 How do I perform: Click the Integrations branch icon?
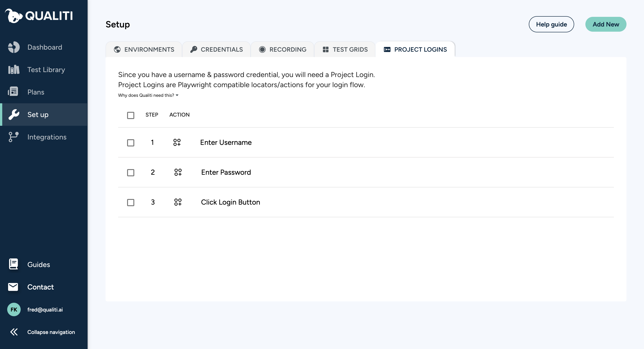(x=13, y=137)
